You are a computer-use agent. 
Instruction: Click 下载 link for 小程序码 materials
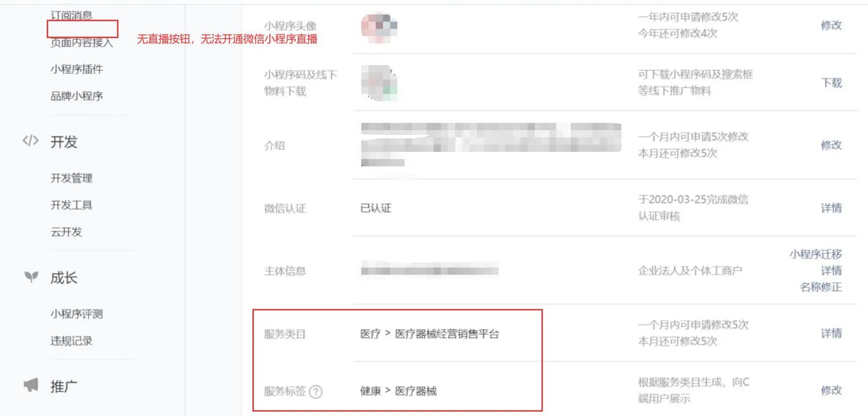831,83
